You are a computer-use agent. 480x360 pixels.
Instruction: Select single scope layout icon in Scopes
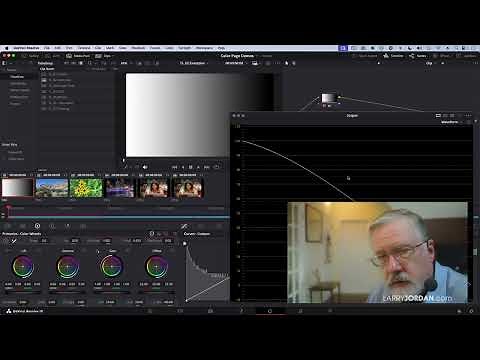pos(438,116)
